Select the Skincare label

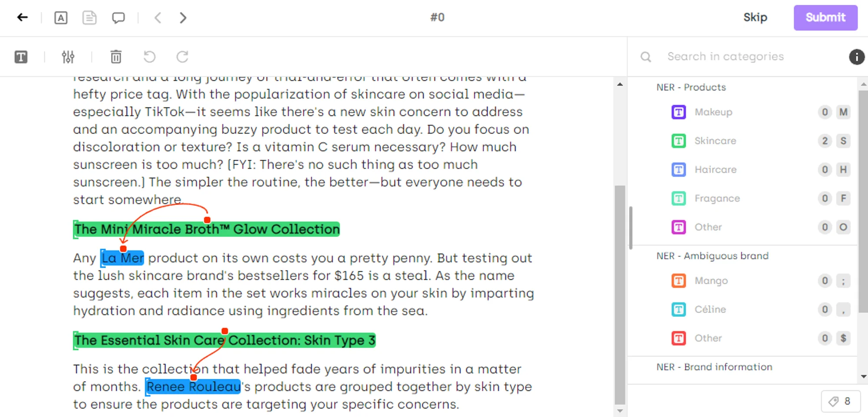coord(715,141)
